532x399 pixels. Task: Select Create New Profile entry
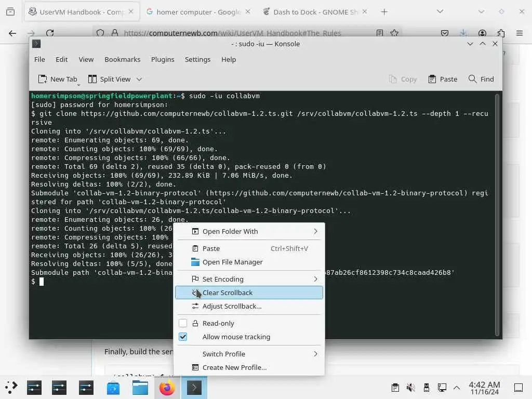(249, 367)
